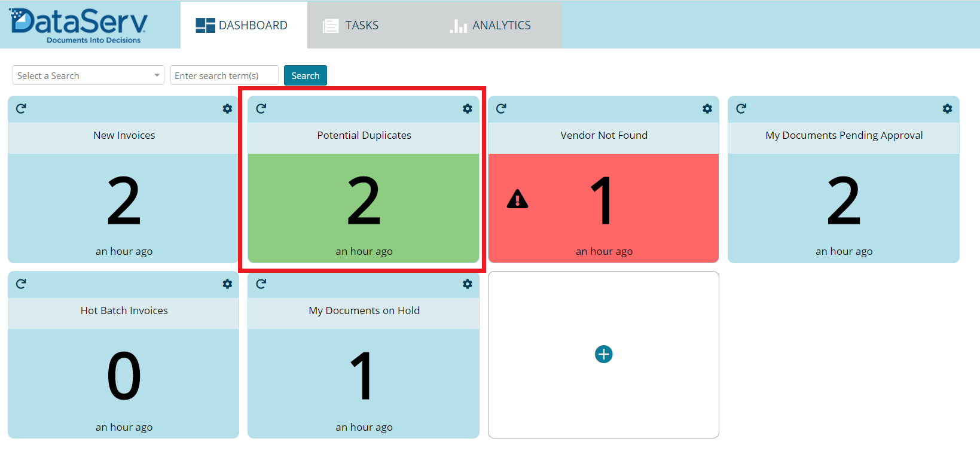
Task: Switch to the Analytics tab
Action: 490,25
